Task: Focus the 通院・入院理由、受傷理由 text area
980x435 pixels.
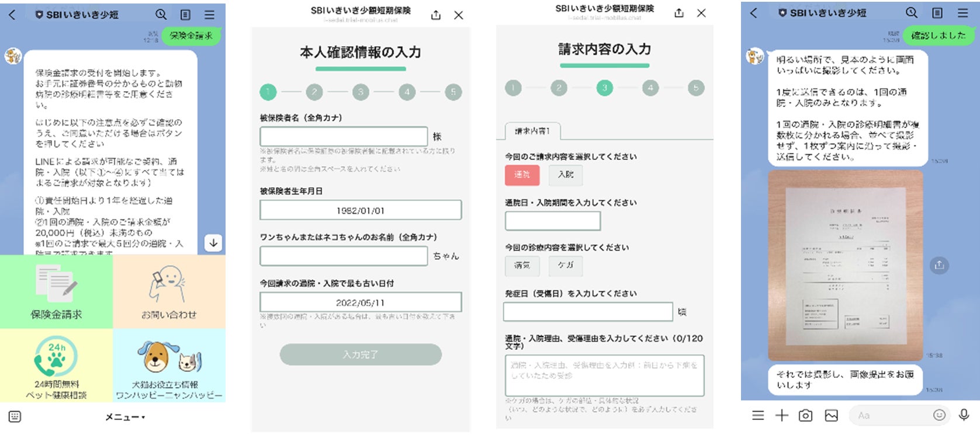Action: [605, 375]
